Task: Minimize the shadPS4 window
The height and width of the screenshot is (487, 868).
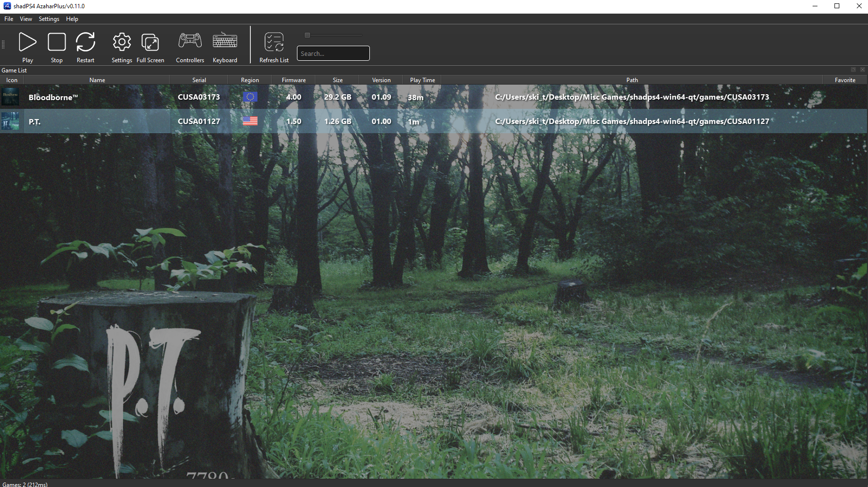Action: (815, 6)
